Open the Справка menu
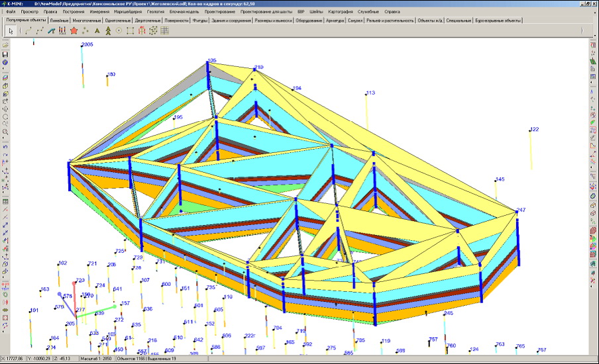Viewport: 599px width, 364px height. click(x=392, y=12)
